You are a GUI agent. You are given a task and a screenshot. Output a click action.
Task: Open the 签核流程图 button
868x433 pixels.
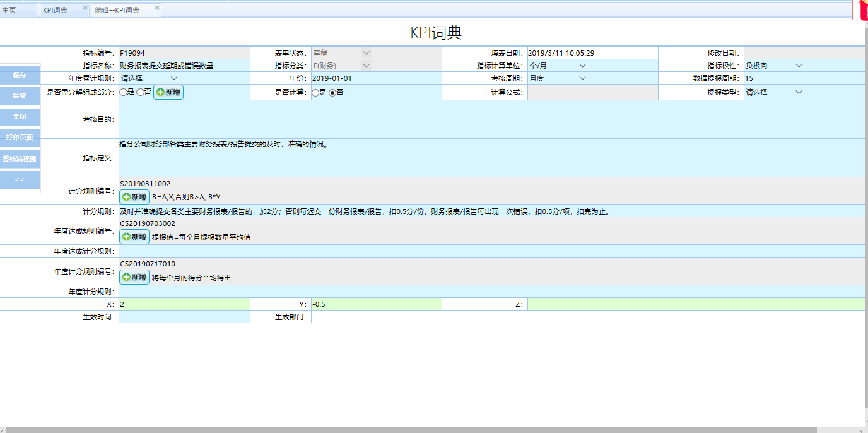tap(20, 158)
